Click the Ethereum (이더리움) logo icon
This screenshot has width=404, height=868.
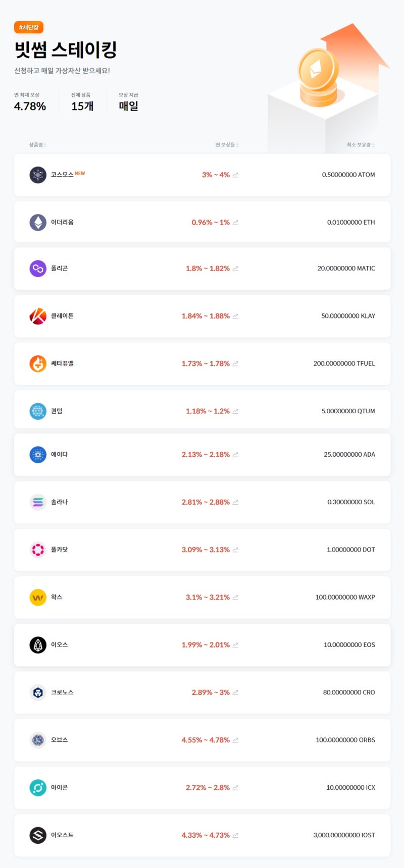[x=37, y=222]
